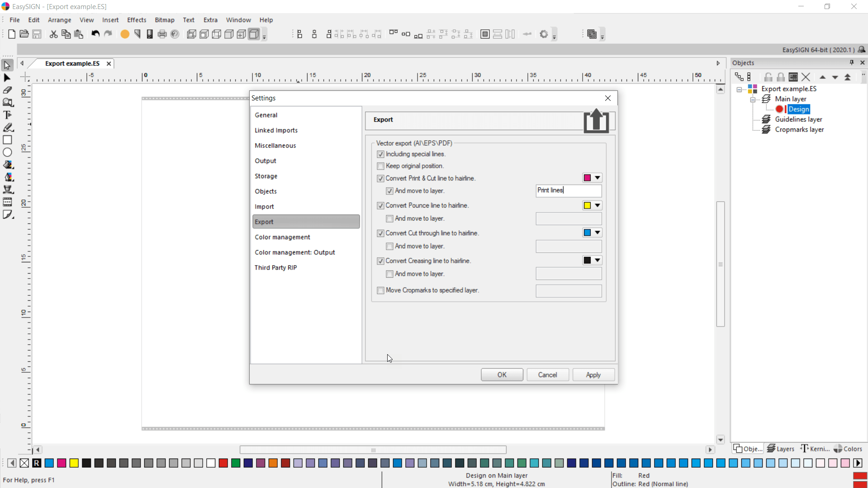This screenshot has width=868, height=488.
Task: Check Move Cropmarks to specified layer
Action: pos(380,290)
